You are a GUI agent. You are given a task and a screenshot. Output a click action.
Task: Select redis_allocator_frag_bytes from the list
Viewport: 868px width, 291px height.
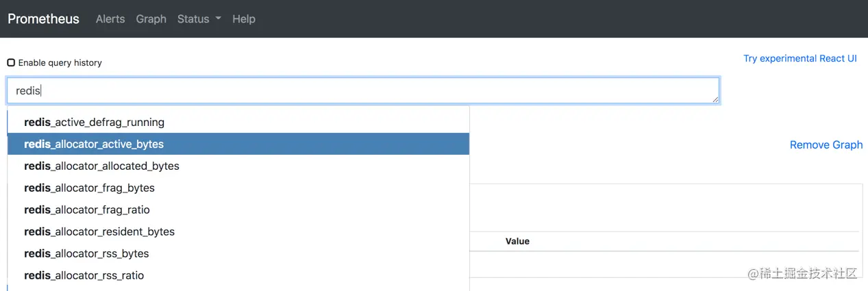coord(238,188)
